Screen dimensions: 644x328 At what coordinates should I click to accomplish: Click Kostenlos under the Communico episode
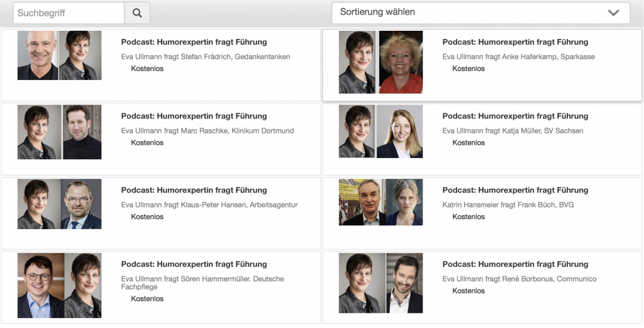468,291
